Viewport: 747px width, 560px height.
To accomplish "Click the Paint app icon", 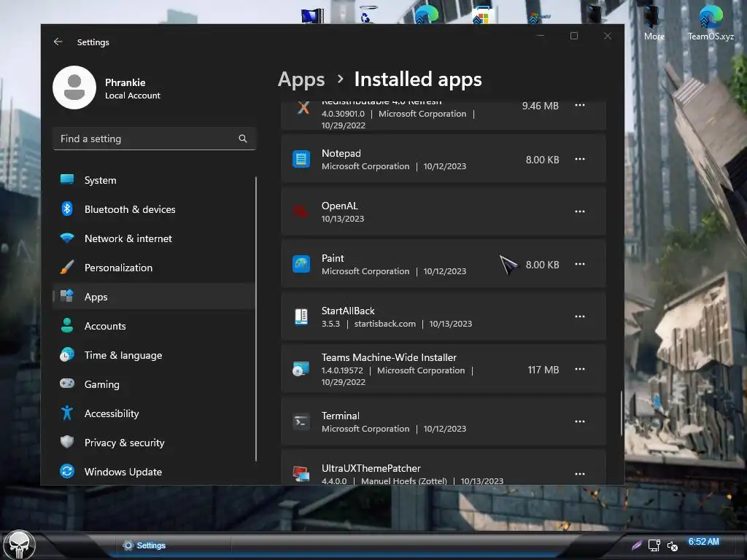I will (301, 264).
